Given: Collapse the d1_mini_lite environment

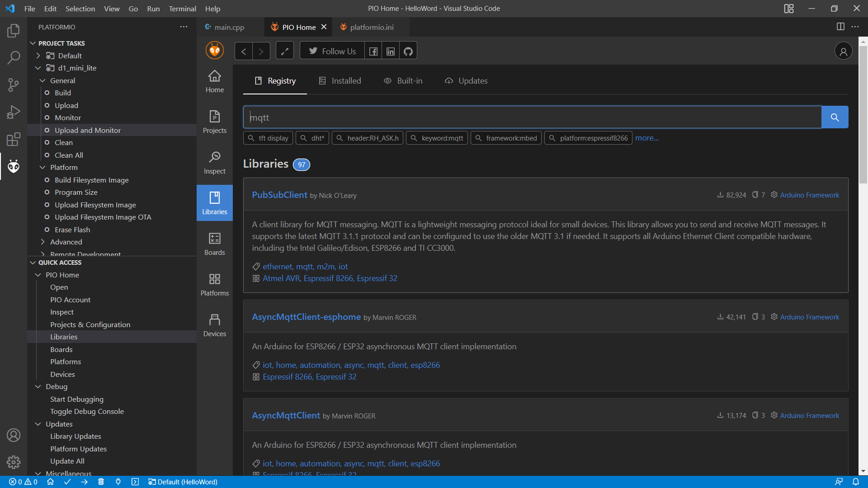Looking at the screenshot, I should pos(38,68).
